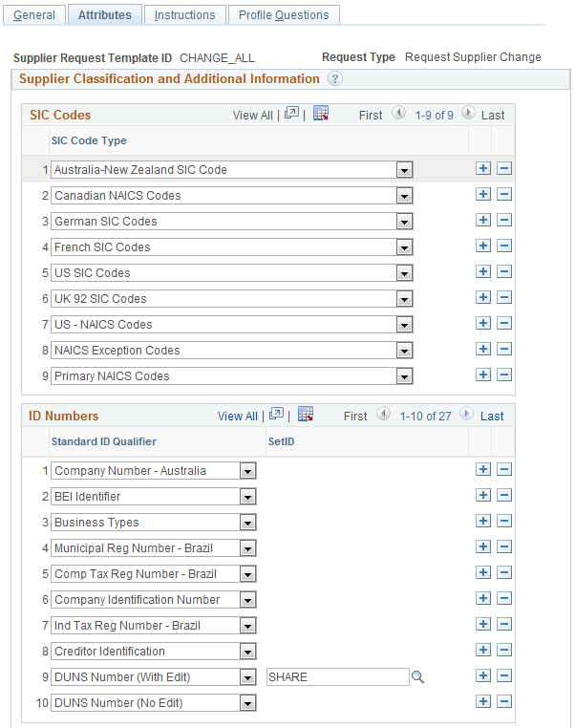
Task: Delete the DUNS Number (No Edit) row
Action: tap(504, 701)
